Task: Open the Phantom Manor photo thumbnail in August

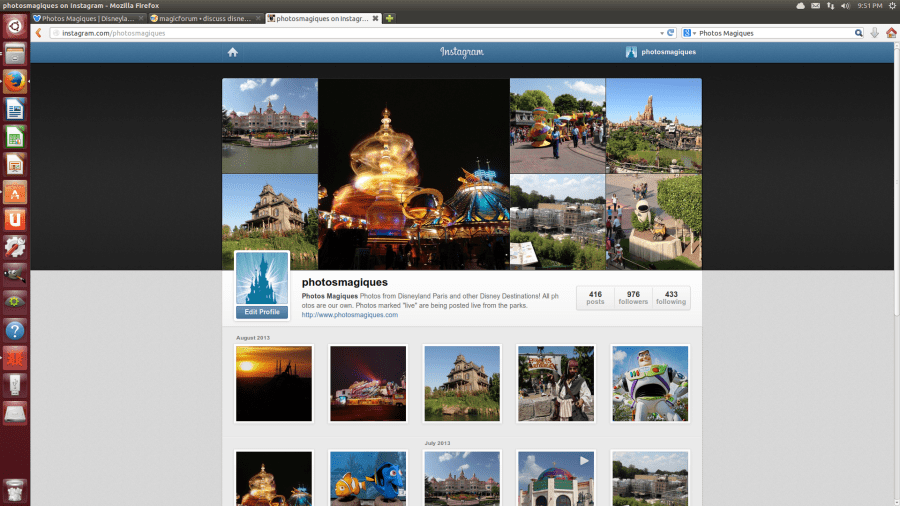Action: (462, 383)
